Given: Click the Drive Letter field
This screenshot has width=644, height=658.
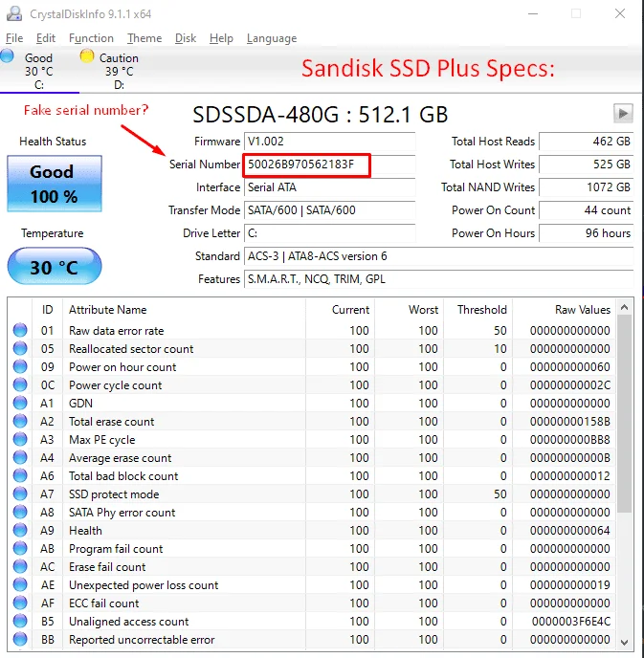Looking at the screenshot, I should (329, 233).
